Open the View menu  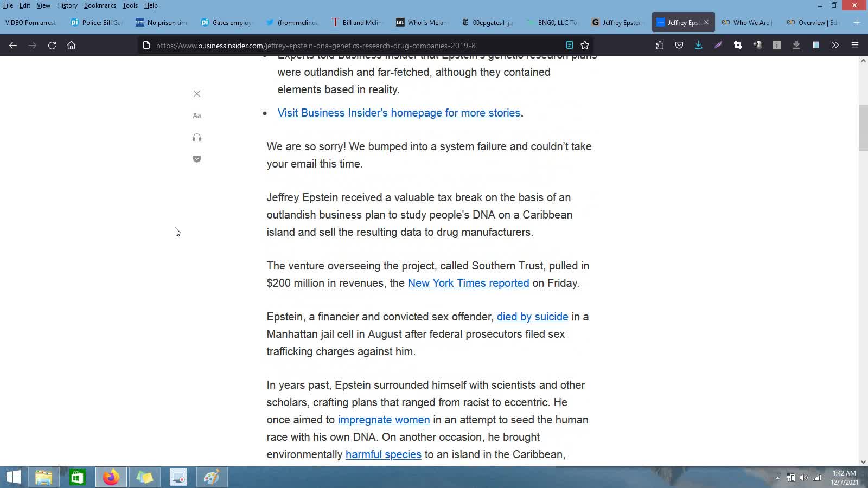pos(43,5)
